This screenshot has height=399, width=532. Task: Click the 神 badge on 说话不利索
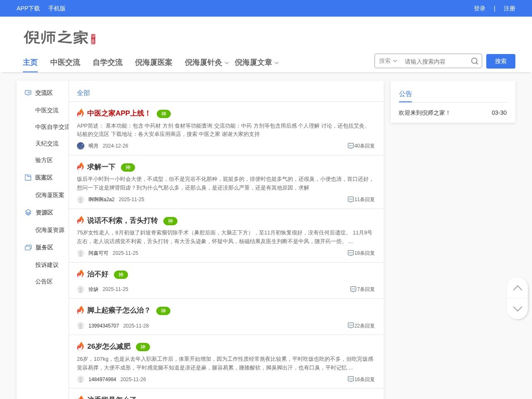pos(170,221)
